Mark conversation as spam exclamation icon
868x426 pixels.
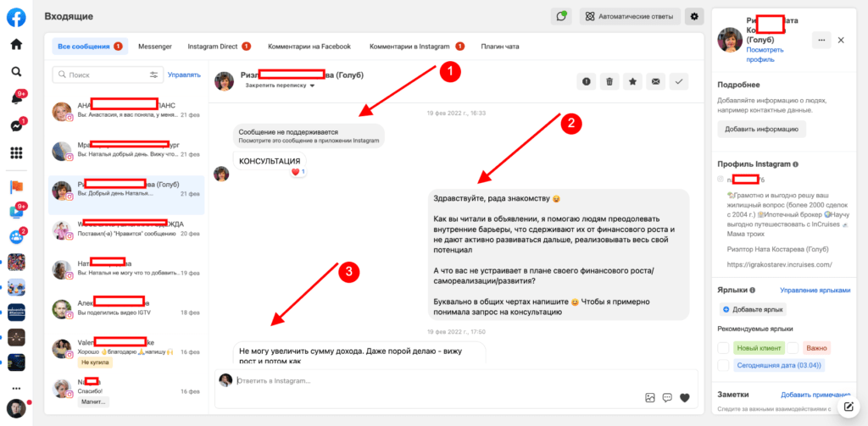[586, 82]
